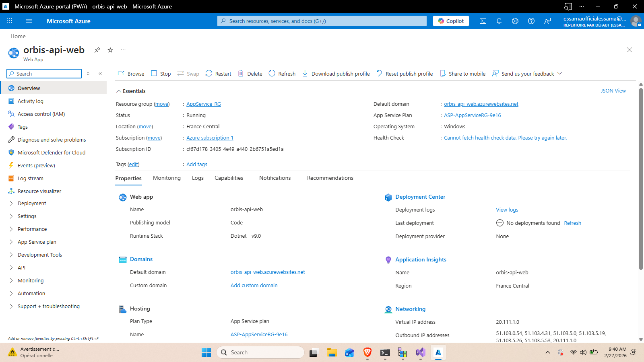Open the AppService-RG resource group link

point(204,104)
